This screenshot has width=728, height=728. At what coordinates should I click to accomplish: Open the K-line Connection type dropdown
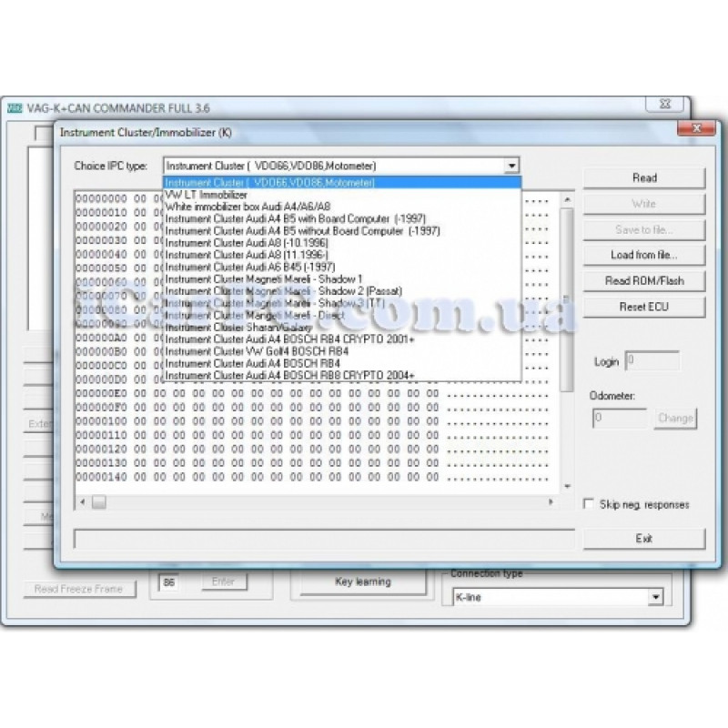coord(657,597)
